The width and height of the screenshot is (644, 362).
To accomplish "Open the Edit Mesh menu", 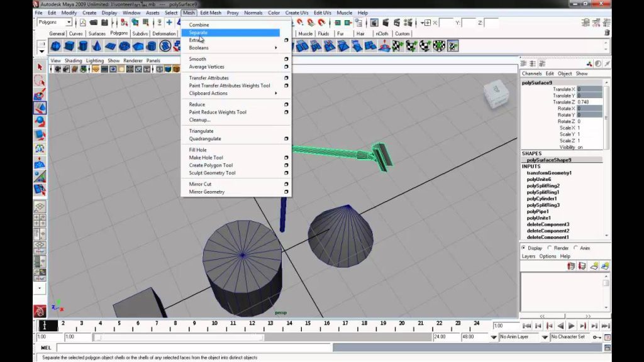I will click(x=211, y=13).
